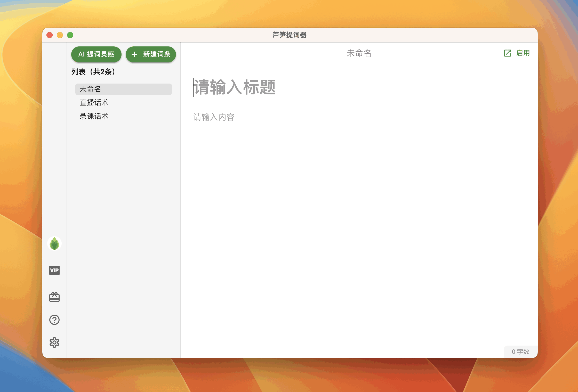Screen dimensions: 578x392
Task: Click the plus icon in 新建词条
Action: click(134, 54)
